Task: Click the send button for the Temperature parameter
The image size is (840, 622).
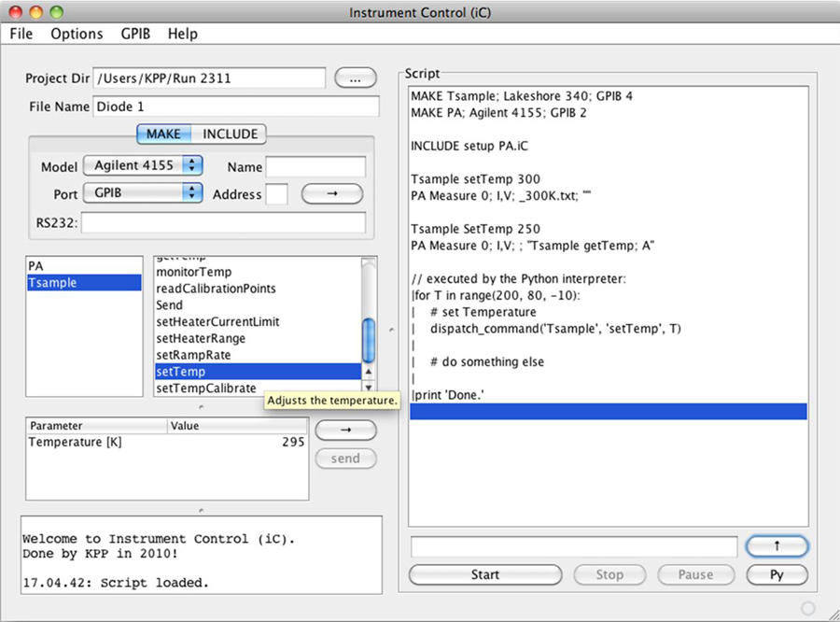Action: (345, 458)
